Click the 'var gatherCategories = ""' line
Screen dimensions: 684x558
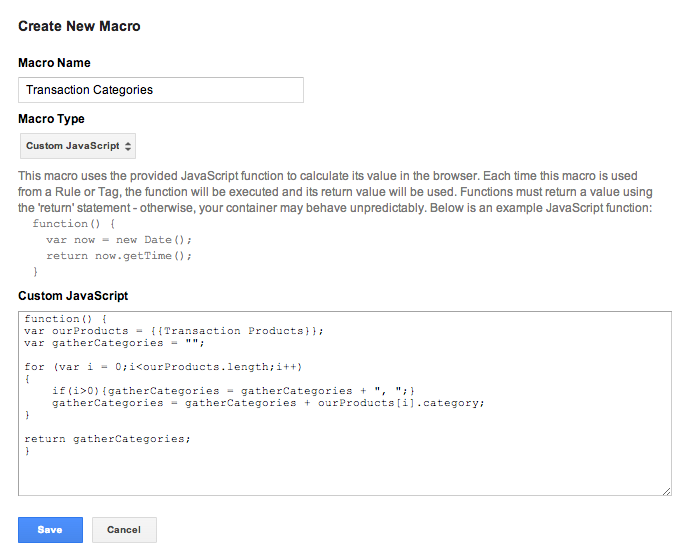pyautogui.click(x=114, y=343)
